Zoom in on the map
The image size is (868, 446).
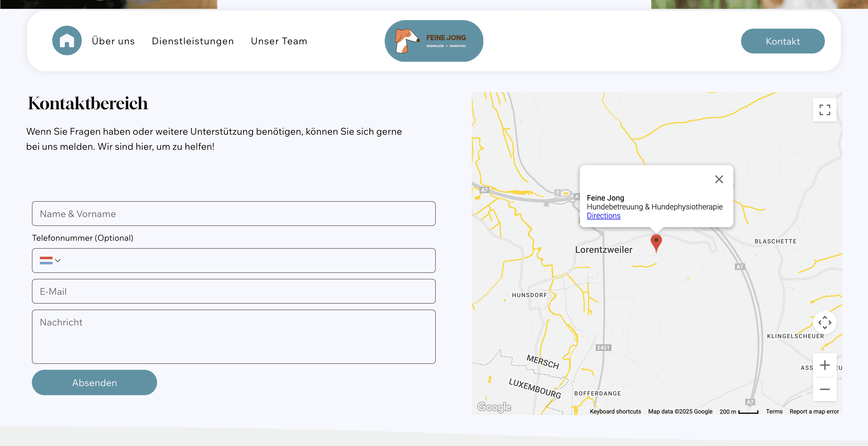click(824, 365)
